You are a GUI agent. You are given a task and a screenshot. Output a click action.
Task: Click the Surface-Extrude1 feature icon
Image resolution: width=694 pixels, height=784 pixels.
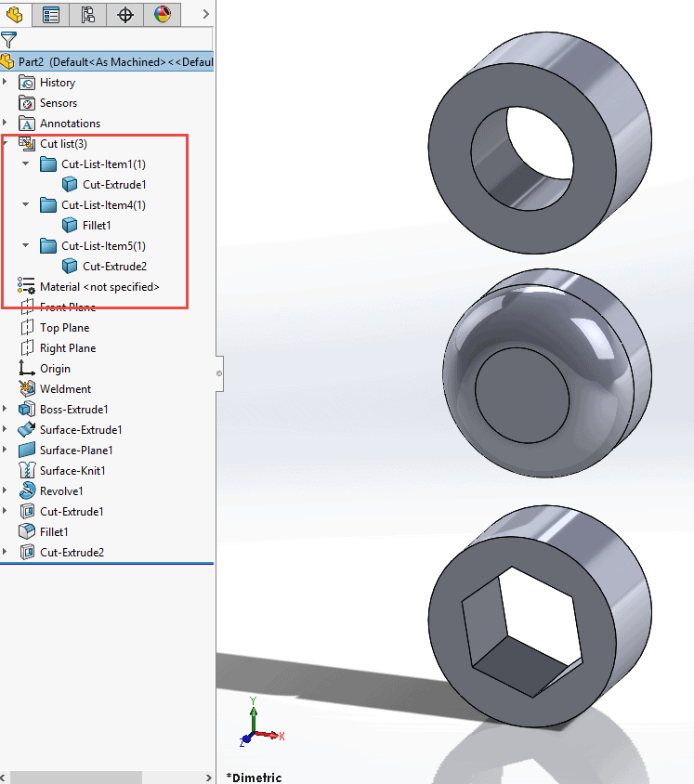click(27, 429)
